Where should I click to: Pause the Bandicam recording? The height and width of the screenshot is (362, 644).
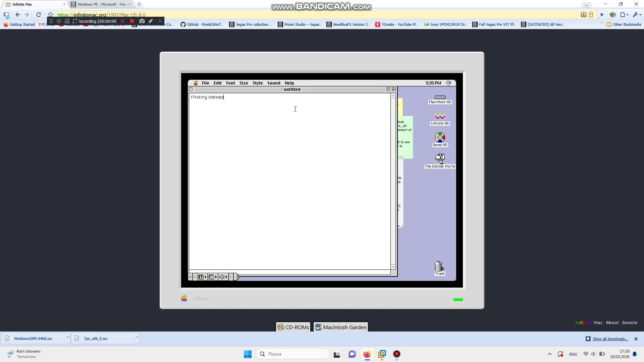(122, 21)
